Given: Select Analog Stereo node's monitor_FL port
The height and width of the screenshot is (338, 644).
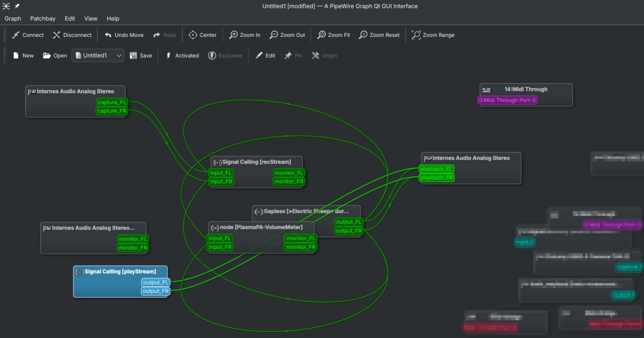Looking at the screenshot, I should tap(132, 239).
